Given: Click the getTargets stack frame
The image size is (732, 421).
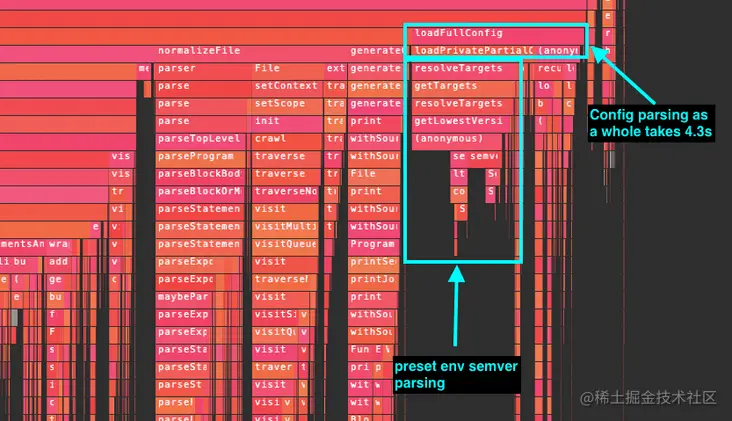Looking at the screenshot, I should pos(463,86).
